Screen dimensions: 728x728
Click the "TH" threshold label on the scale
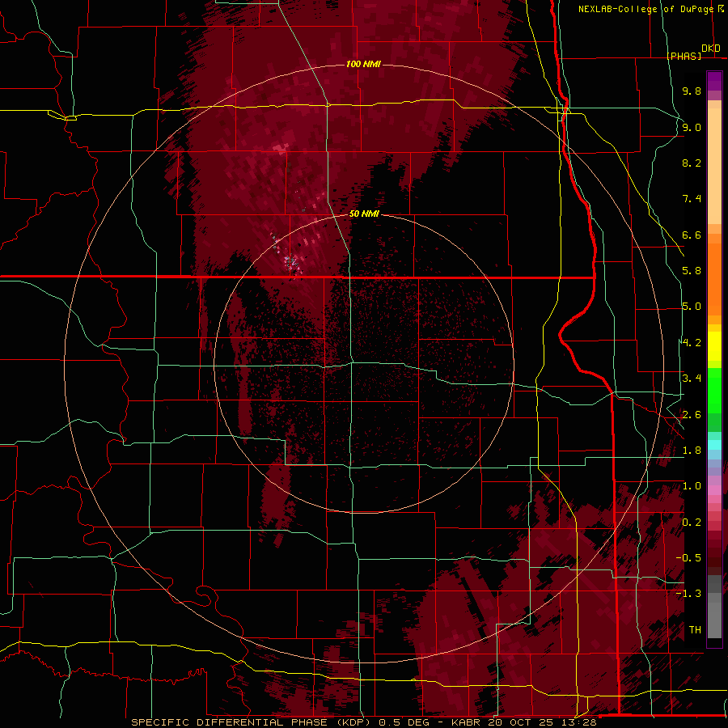click(695, 630)
